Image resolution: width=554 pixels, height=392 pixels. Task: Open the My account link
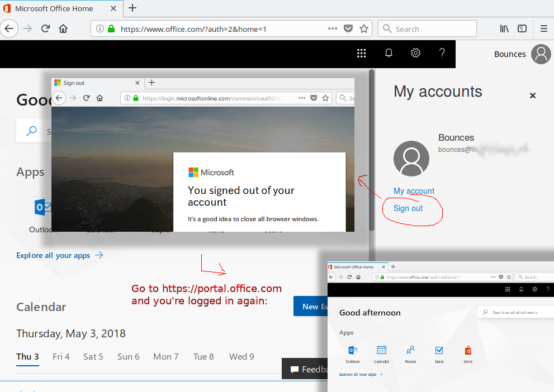[414, 191]
